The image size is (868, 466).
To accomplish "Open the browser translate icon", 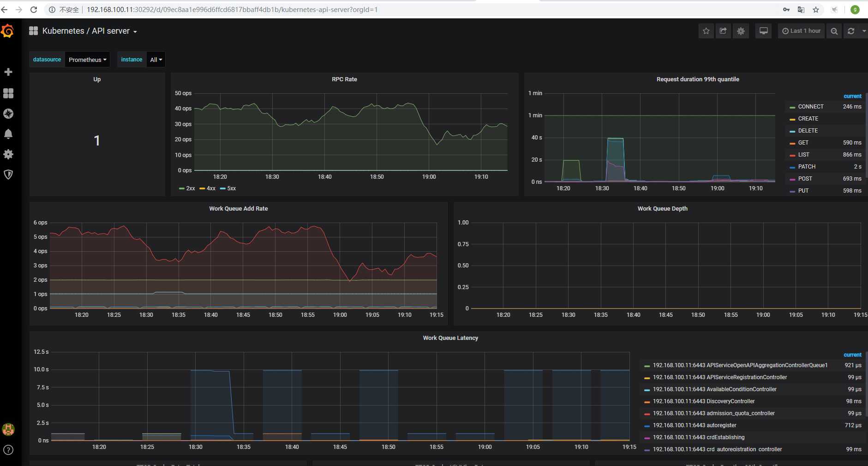I will tap(801, 9).
